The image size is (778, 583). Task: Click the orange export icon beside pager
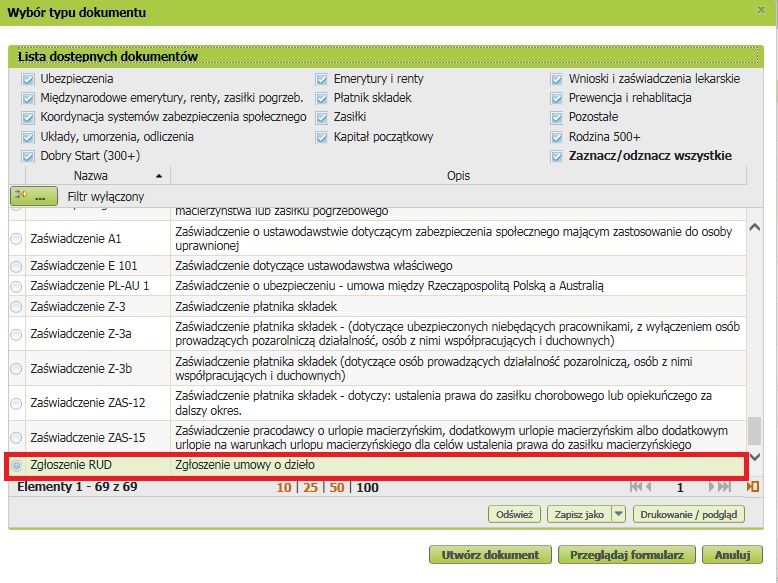point(753,487)
